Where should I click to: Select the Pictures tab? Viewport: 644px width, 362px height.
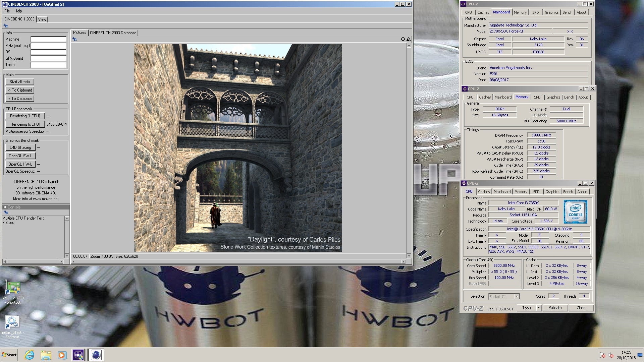coord(79,33)
